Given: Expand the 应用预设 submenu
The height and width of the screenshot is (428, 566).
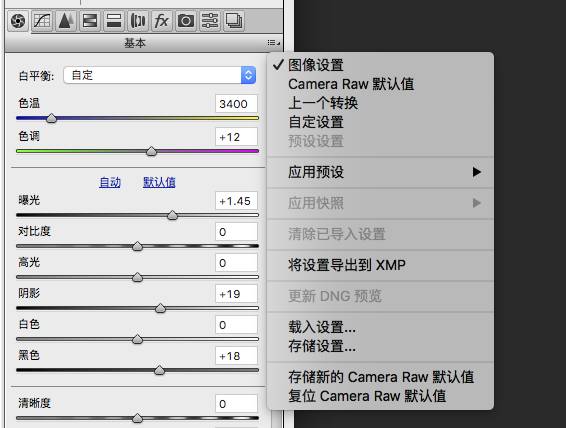Looking at the screenshot, I should [x=380, y=172].
